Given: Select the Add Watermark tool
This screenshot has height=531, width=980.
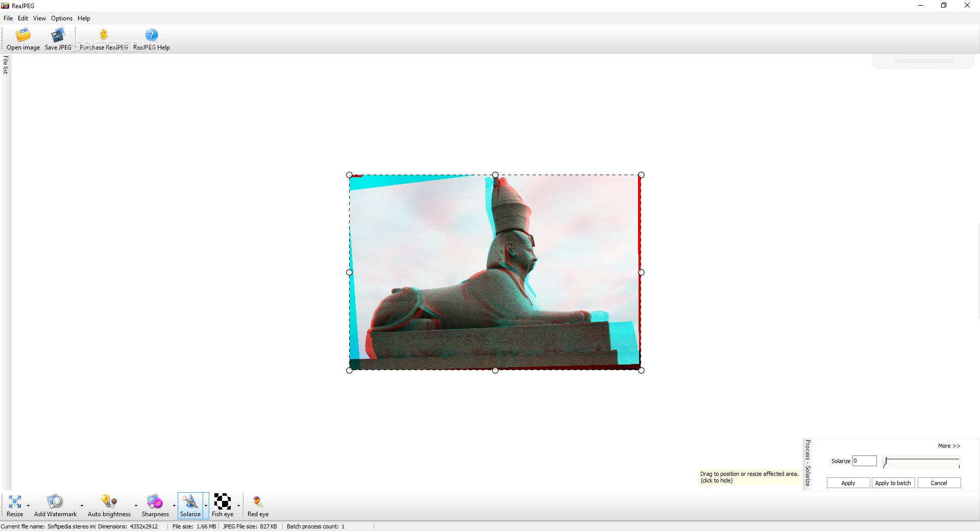Looking at the screenshot, I should 55,505.
